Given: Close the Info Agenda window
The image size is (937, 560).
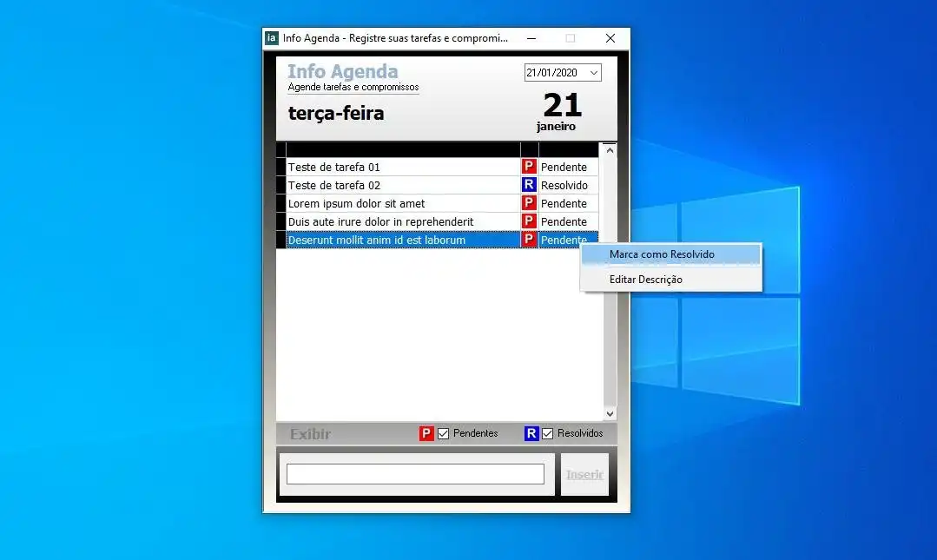Looking at the screenshot, I should pyautogui.click(x=610, y=38).
